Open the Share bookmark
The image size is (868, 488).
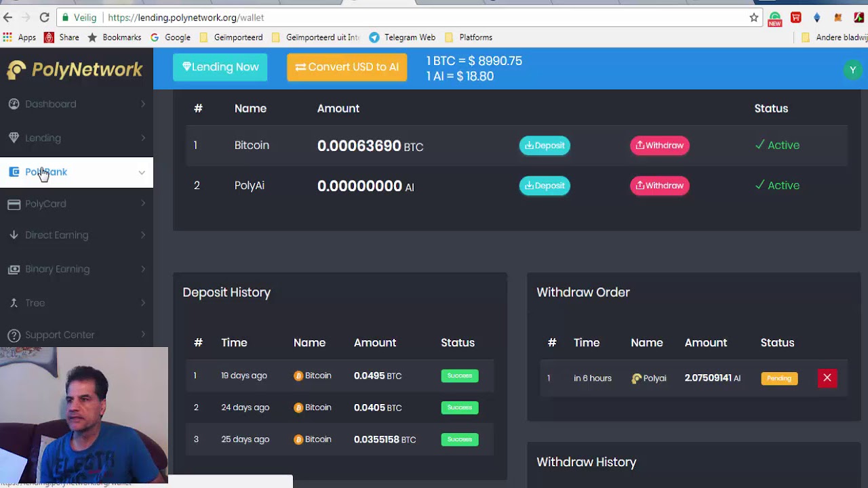[62, 37]
